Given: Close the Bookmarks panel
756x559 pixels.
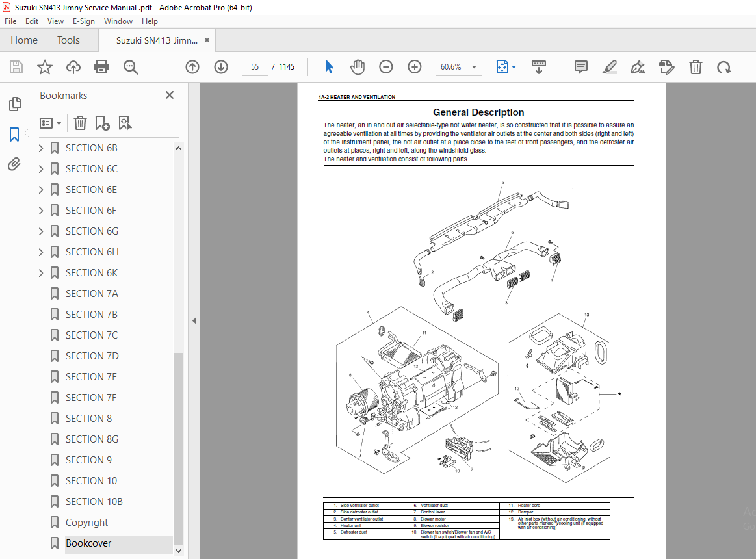Looking at the screenshot, I should pos(170,95).
